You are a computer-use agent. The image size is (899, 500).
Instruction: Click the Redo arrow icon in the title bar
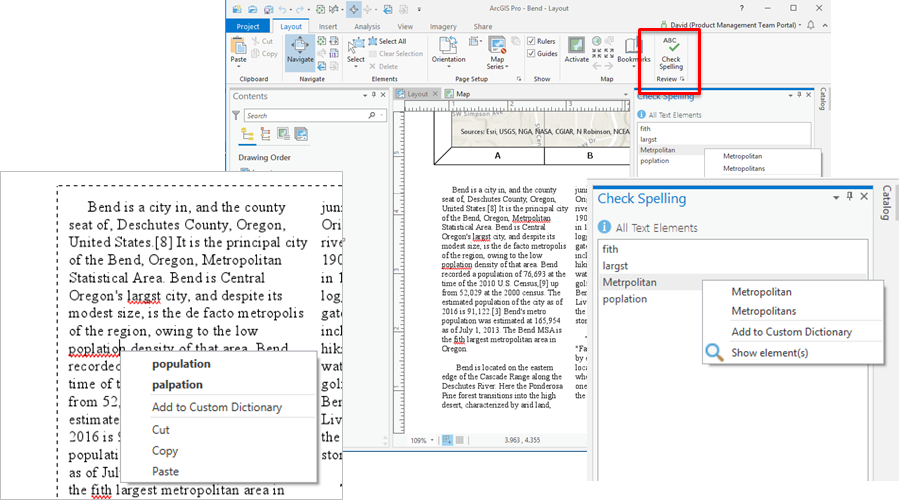(300, 9)
